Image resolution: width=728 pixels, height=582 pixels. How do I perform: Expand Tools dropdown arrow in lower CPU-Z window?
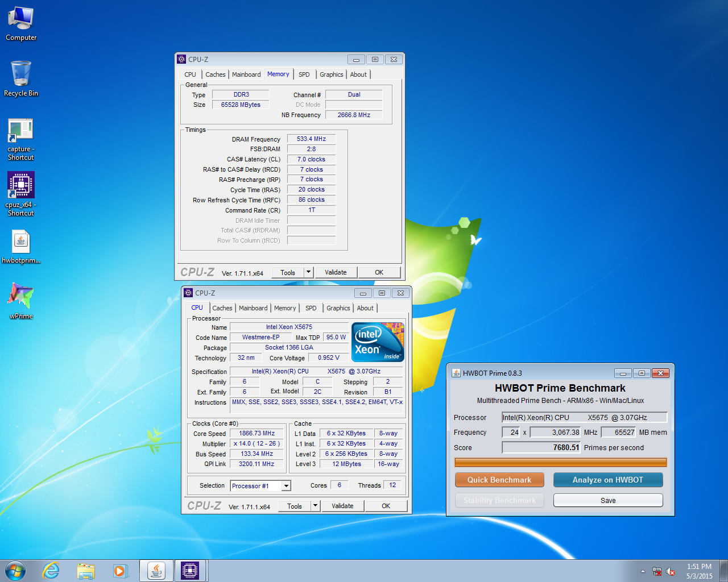click(x=316, y=506)
